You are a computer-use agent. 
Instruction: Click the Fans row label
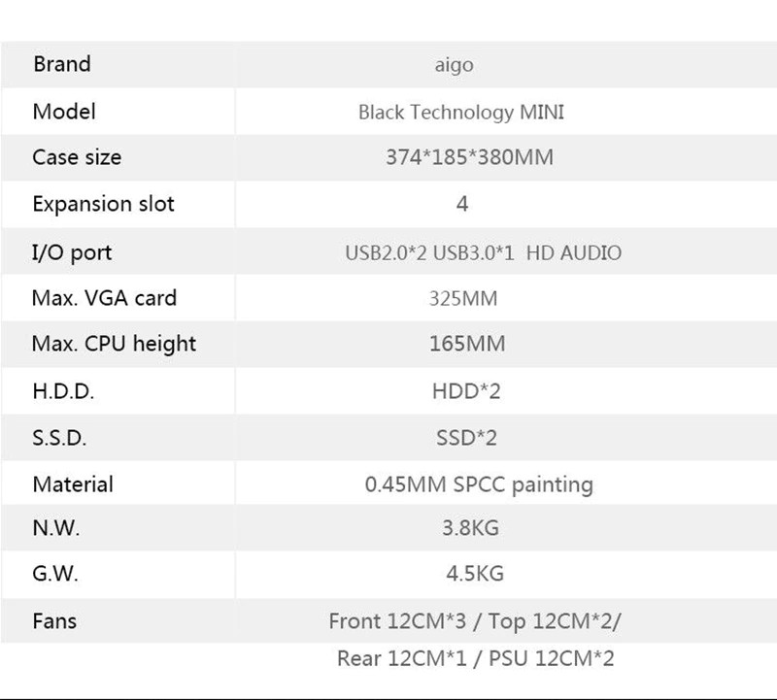(54, 620)
